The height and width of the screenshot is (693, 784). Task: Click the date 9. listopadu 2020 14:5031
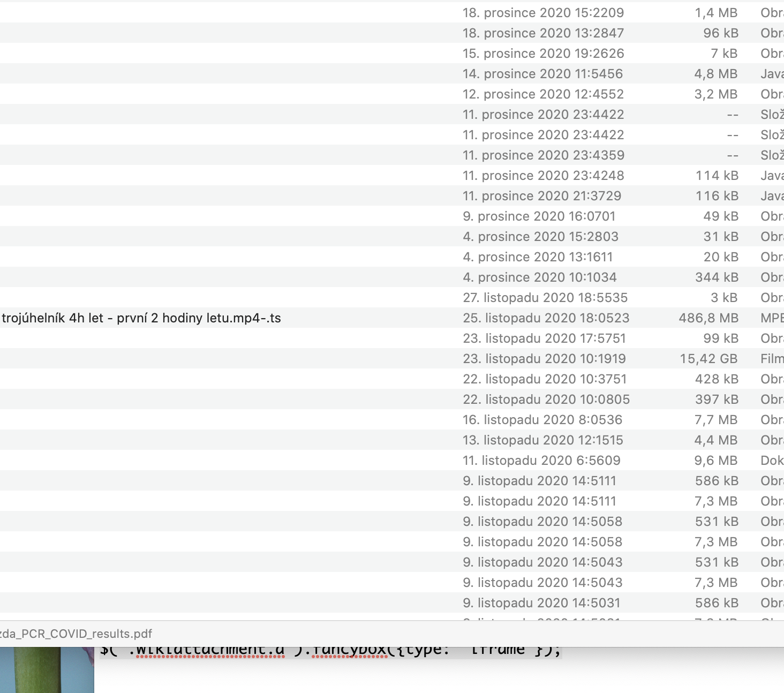[541, 603]
